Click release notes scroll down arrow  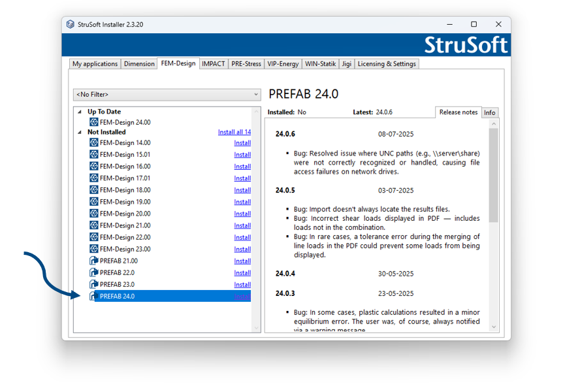(x=494, y=327)
